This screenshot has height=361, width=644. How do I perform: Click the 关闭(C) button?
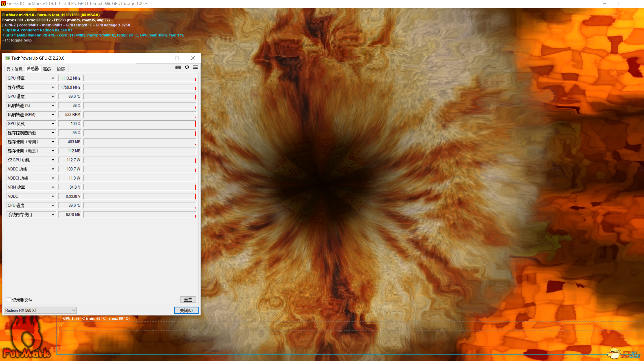(186, 310)
